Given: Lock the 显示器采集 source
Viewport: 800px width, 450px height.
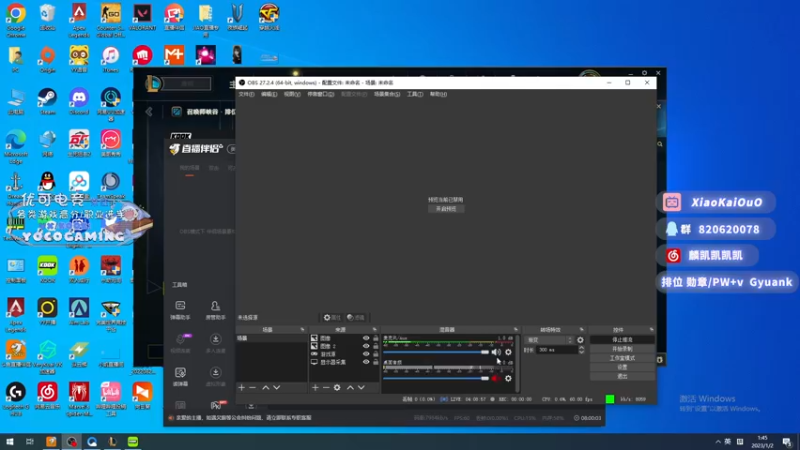Looking at the screenshot, I should tap(376, 362).
